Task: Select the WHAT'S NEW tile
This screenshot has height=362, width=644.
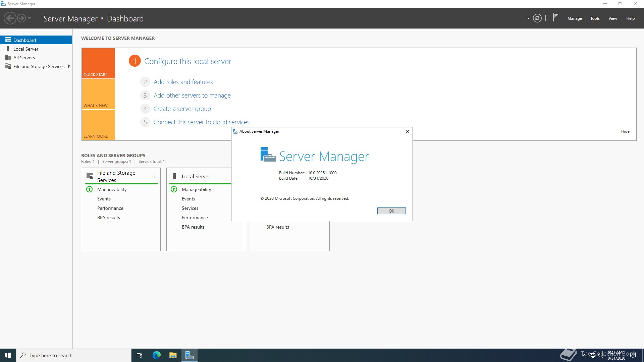Action: point(99,94)
